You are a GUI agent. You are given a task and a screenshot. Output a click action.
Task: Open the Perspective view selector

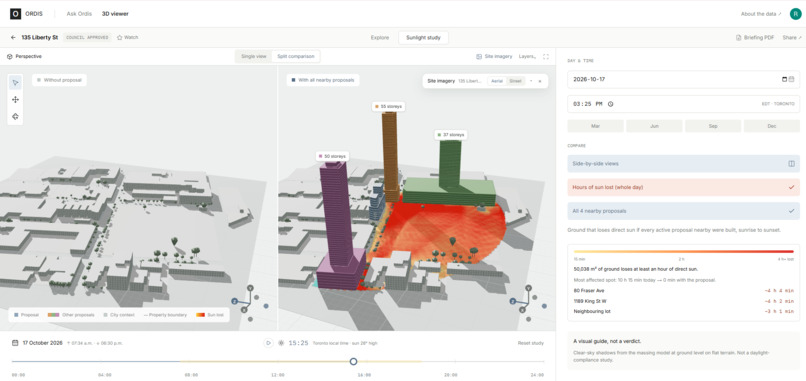(x=24, y=57)
